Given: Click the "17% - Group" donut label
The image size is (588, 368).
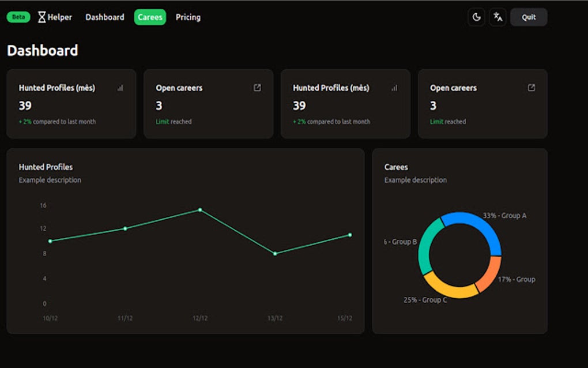Looking at the screenshot, I should 517,280.
